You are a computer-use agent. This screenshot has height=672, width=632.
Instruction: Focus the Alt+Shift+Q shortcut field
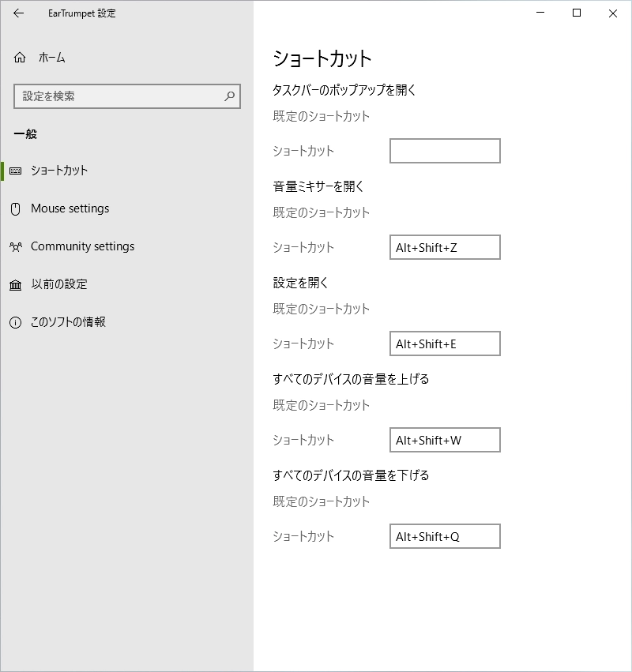click(445, 536)
